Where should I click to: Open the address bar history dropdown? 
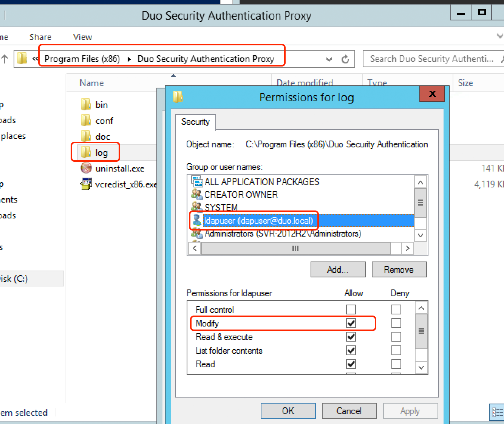click(329, 59)
